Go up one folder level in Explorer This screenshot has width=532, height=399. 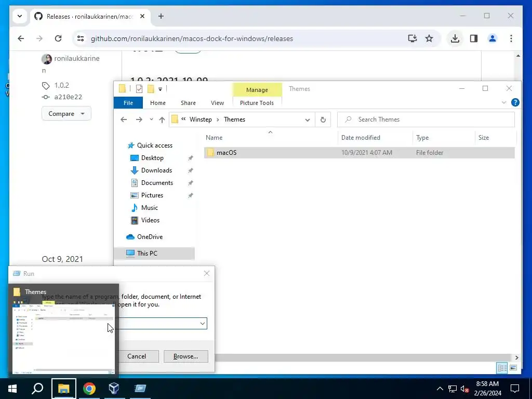point(162,119)
